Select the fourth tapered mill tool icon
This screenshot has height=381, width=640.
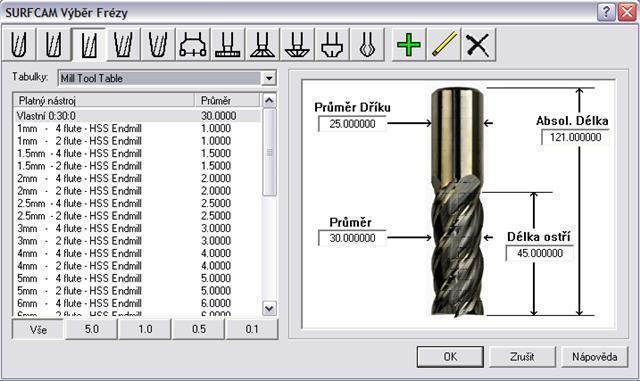(123, 45)
